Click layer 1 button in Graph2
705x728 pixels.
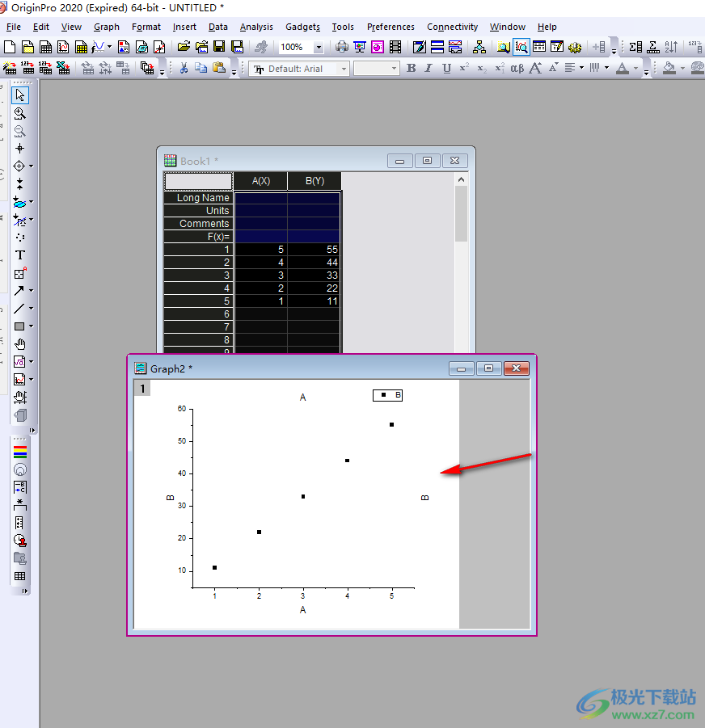[142, 388]
